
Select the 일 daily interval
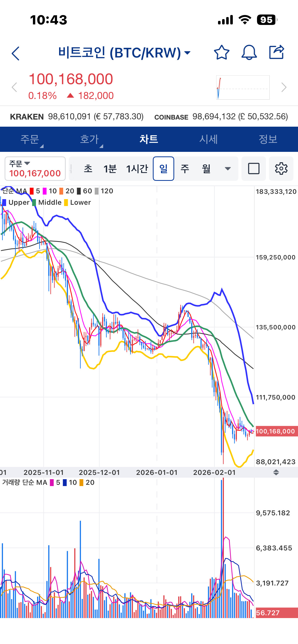(x=164, y=169)
